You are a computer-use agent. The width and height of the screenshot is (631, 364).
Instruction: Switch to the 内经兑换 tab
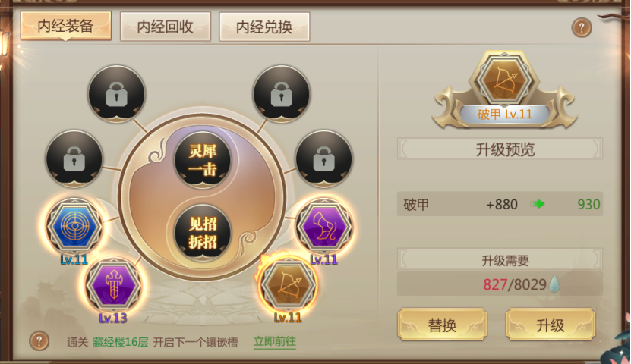(x=264, y=27)
